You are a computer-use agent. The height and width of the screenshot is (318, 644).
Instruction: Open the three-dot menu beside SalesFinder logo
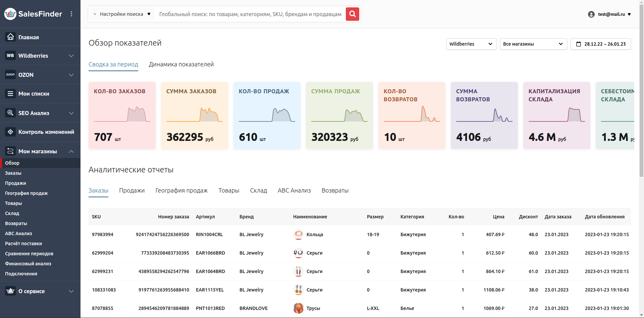pos(71,14)
